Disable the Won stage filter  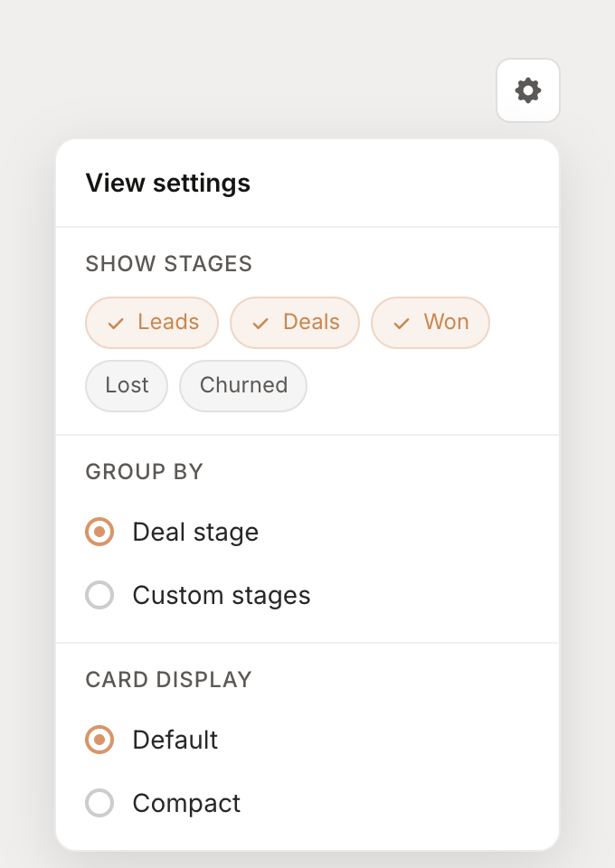430,323
